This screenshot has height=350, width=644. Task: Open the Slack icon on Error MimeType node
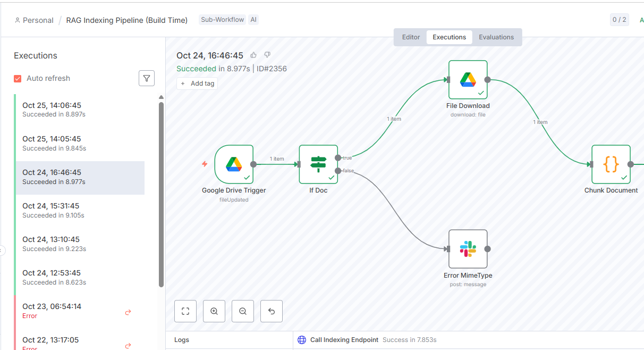tap(468, 248)
